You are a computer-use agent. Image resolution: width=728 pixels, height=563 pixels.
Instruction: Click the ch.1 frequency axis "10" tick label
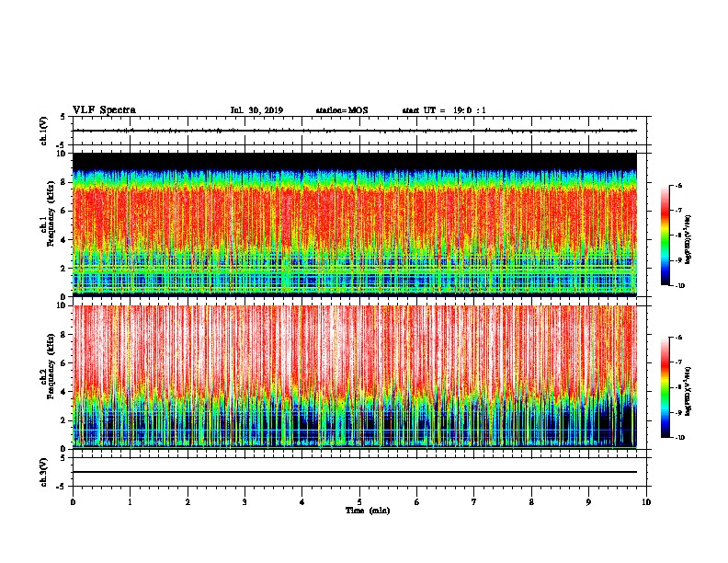61,154
